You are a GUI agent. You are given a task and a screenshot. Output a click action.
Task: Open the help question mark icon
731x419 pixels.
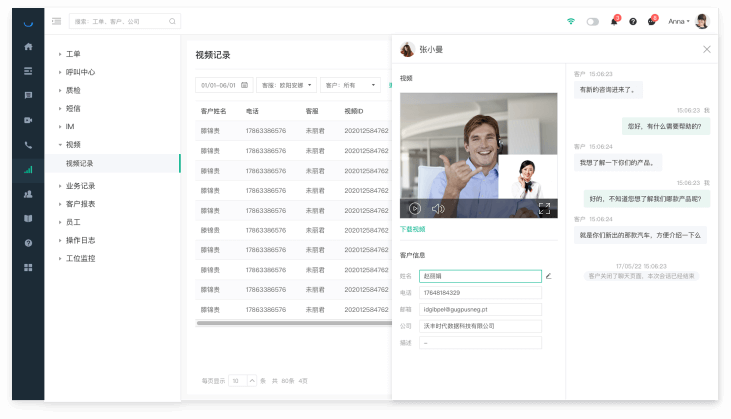tap(633, 21)
